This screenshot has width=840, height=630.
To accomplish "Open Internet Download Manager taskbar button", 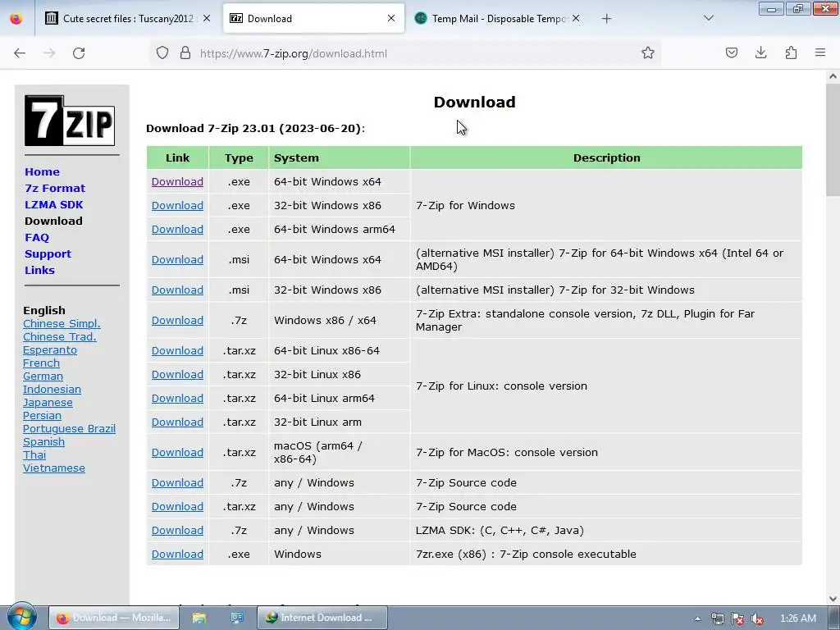I will [x=322, y=618].
